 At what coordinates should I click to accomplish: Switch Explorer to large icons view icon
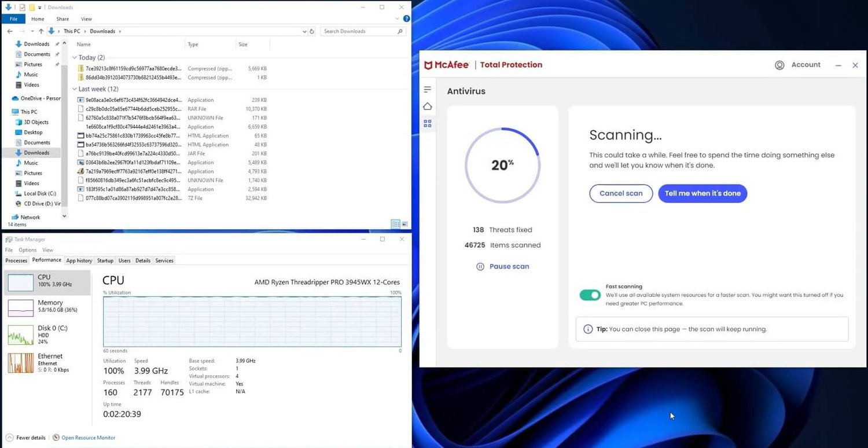[405, 224]
